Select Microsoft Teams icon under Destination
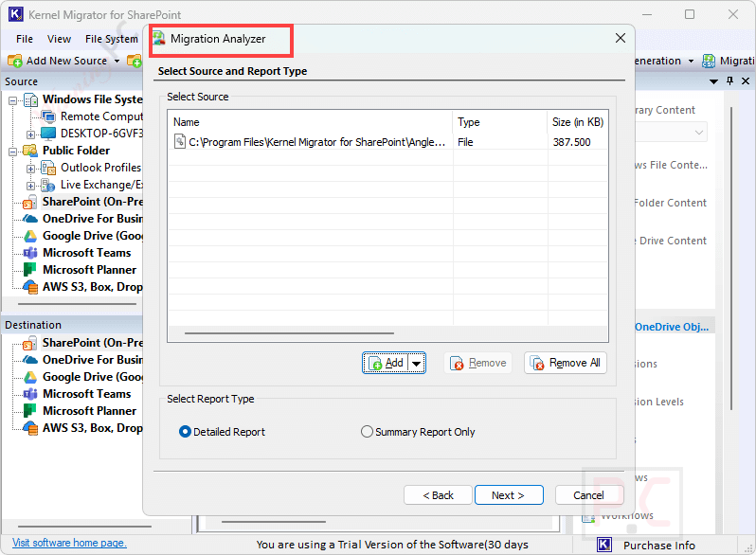 [30, 394]
